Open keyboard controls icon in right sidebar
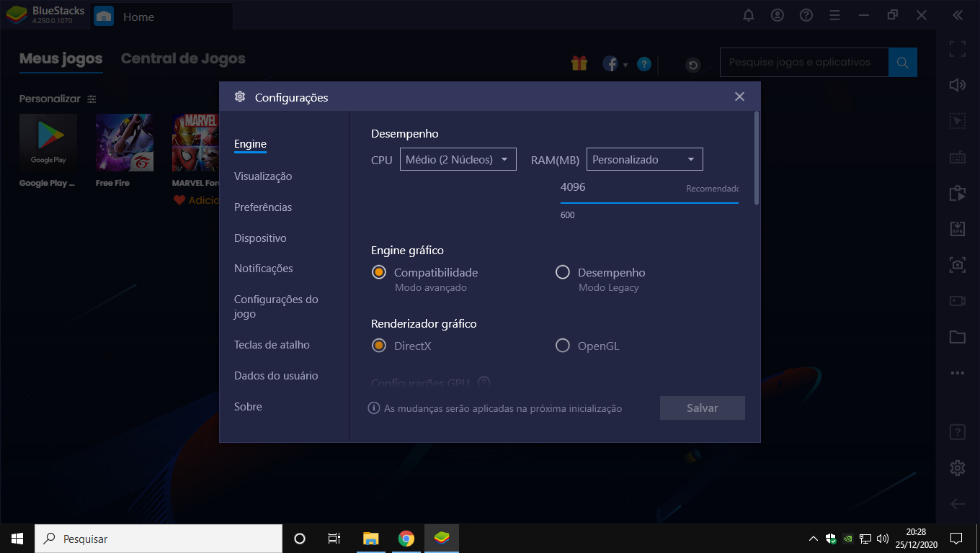This screenshot has width=980, height=553. click(957, 157)
